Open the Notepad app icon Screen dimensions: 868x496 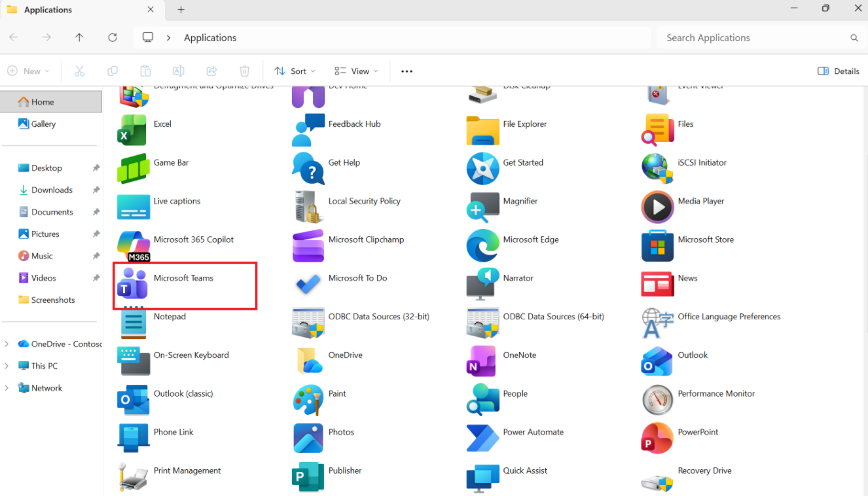click(x=133, y=323)
